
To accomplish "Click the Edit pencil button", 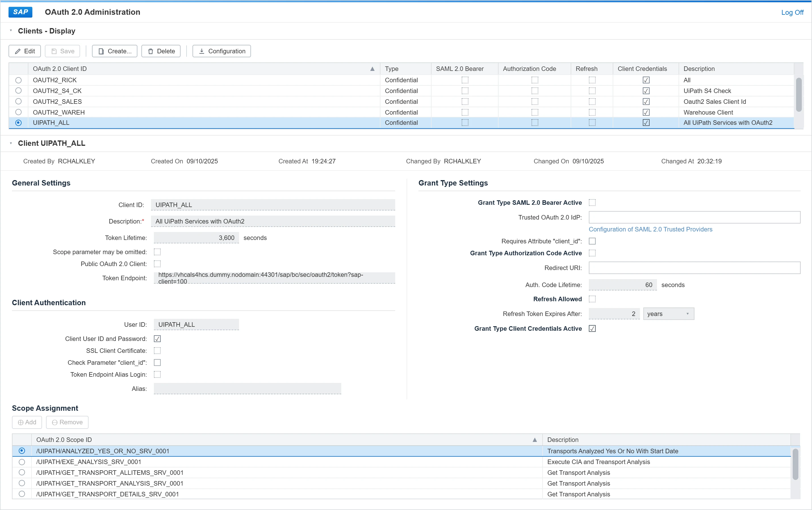I will pyautogui.click(x=25, y=51).
